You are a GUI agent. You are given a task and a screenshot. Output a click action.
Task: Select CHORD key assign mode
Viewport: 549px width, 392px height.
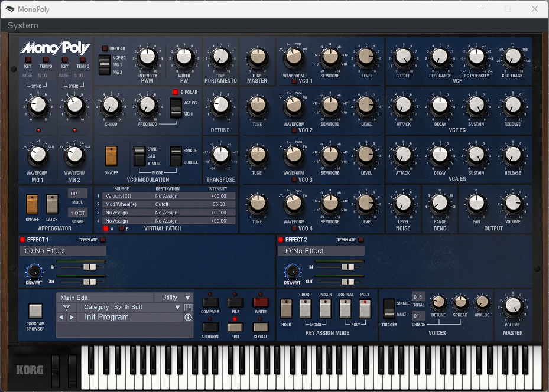click(x=306, y=308)
